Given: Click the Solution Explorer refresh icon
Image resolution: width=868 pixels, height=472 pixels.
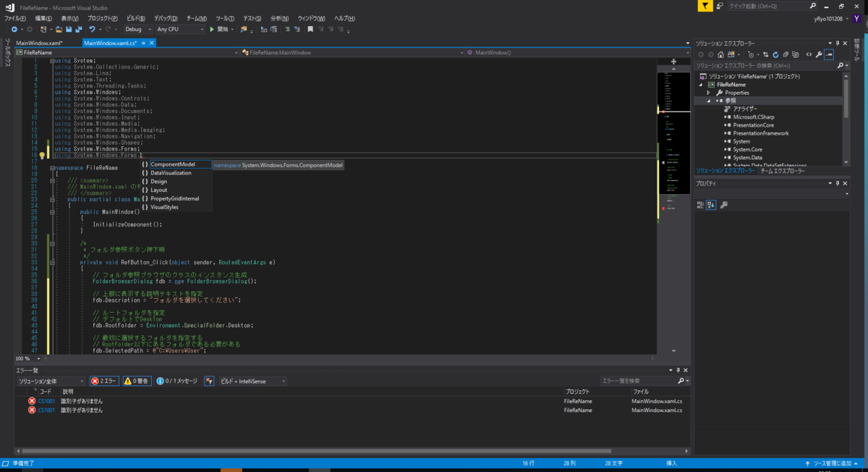Looking at the screenshot, I should click(x=775, y=54).
